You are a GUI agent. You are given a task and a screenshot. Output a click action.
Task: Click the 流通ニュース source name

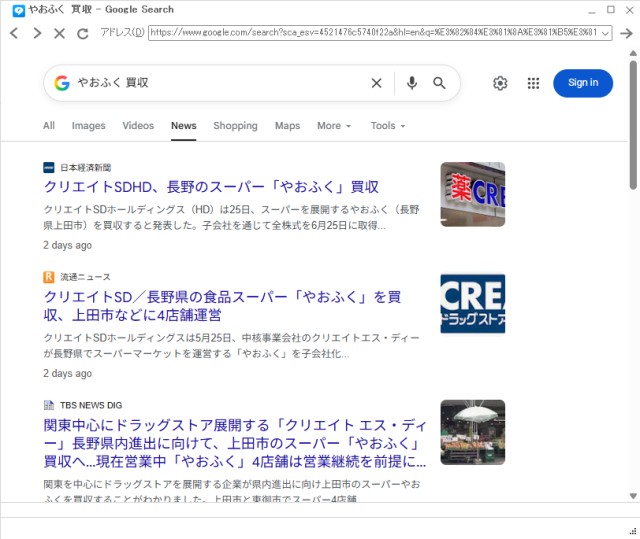tap(85, 277)
